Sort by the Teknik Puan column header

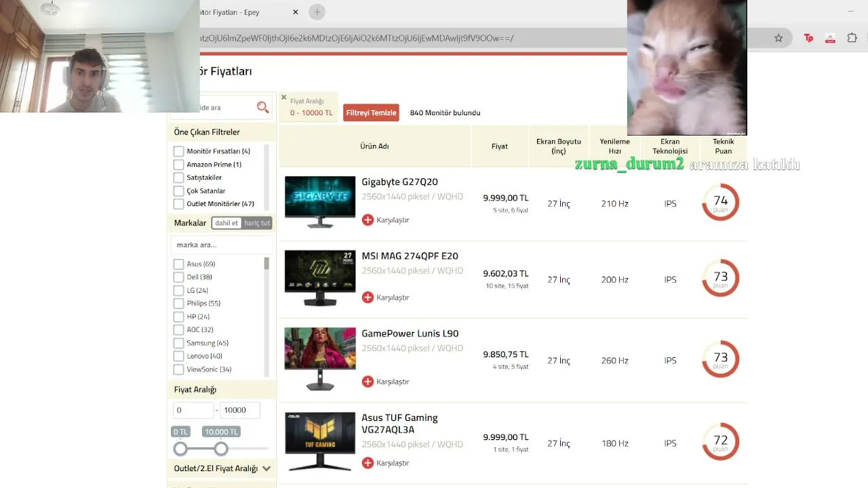(x=724, y=146)
